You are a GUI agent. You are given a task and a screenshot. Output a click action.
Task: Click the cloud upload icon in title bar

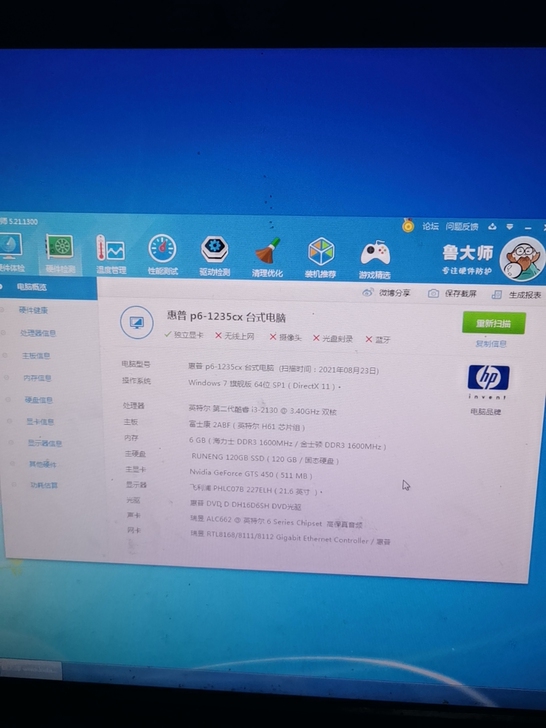(492, 227)
